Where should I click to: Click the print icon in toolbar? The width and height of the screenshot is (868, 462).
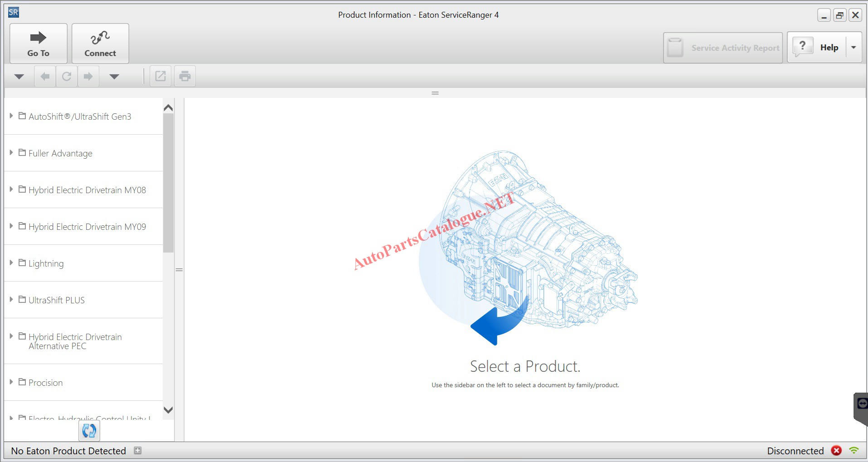pos(184,76)
